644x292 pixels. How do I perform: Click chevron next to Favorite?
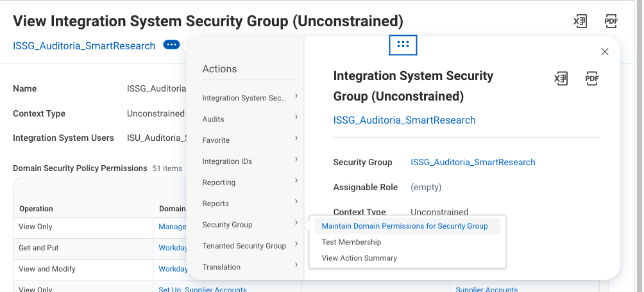pos(296,138)
